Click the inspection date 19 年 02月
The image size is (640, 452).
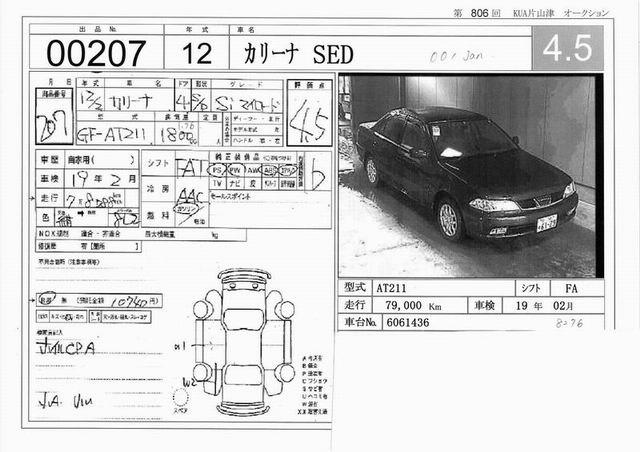pyautogui.click(x=544, y=305)
